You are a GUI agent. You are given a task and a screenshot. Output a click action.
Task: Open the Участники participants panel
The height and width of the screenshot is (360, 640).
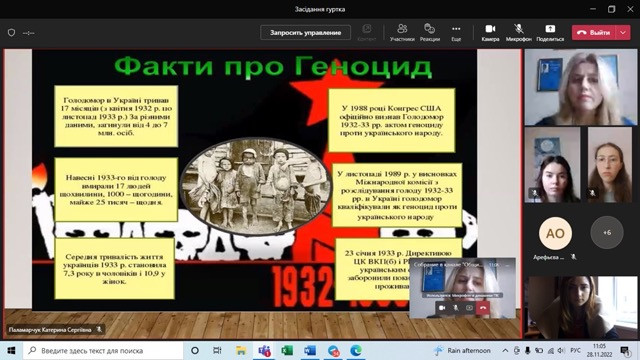coord(402,33)
